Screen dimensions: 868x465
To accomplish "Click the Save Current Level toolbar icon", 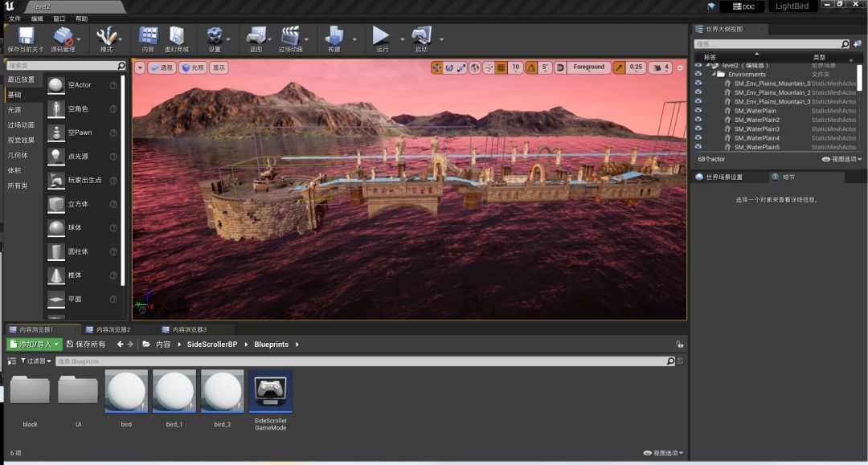I will coord(26,36).
